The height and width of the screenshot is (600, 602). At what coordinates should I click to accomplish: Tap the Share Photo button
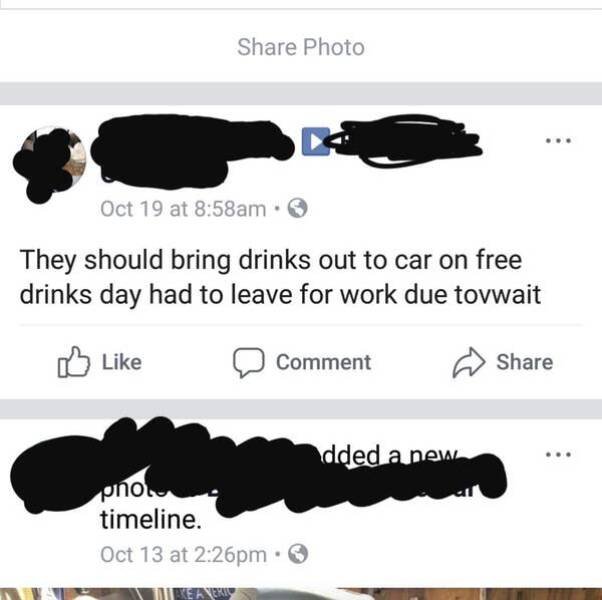click(301, 47)
